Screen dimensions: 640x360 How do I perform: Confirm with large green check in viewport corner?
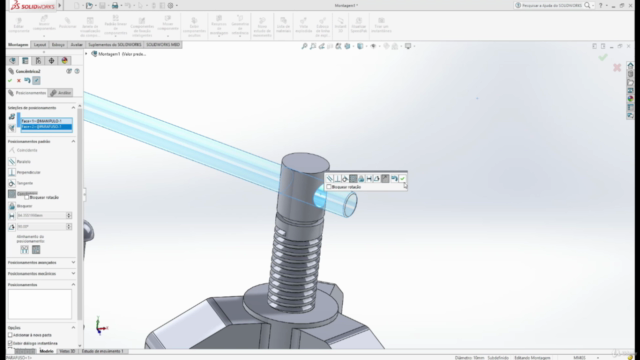[x=603, y=58]
